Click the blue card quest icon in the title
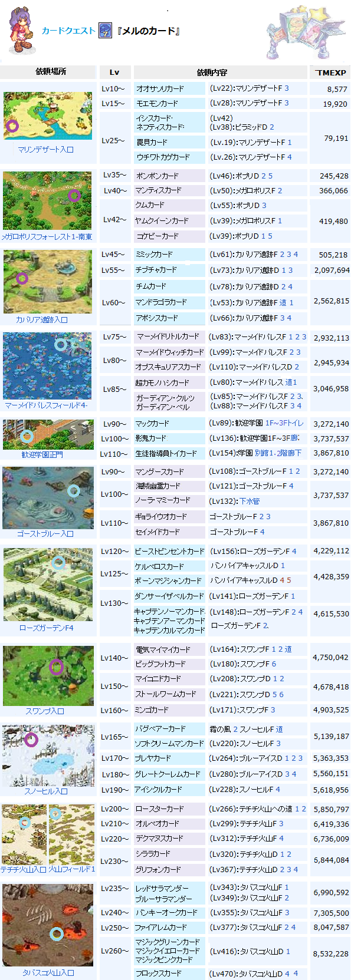 pyautogui.click(x=105, y=30)
